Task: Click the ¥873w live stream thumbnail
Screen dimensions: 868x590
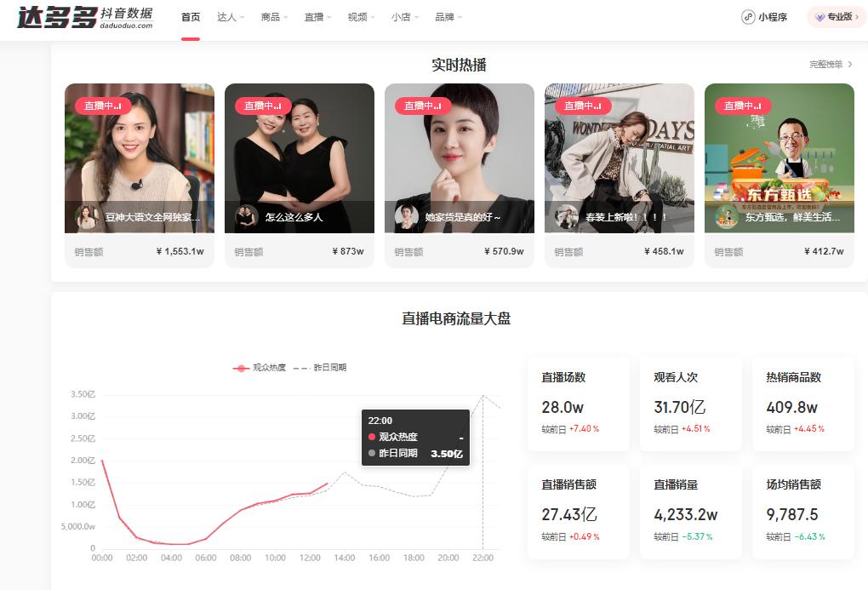Action: click(299, 158)
